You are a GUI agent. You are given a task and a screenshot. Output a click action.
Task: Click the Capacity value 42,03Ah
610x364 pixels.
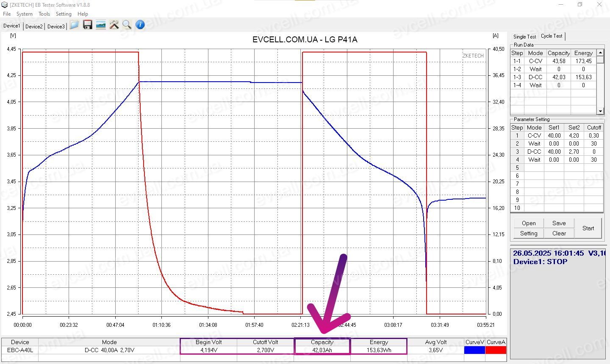click(x=322, y=350)
